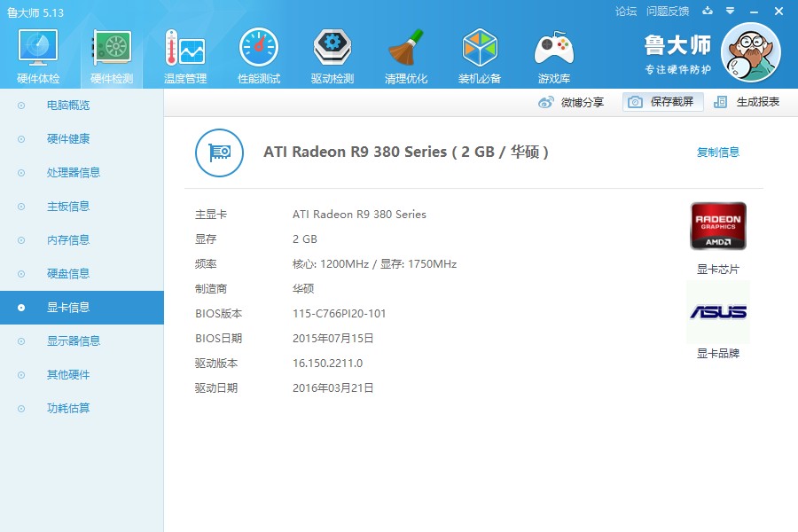Click the ATI Radeon R9 380 Series heading
Viewport: 798px width, 532px height.
tap(405, 153)
